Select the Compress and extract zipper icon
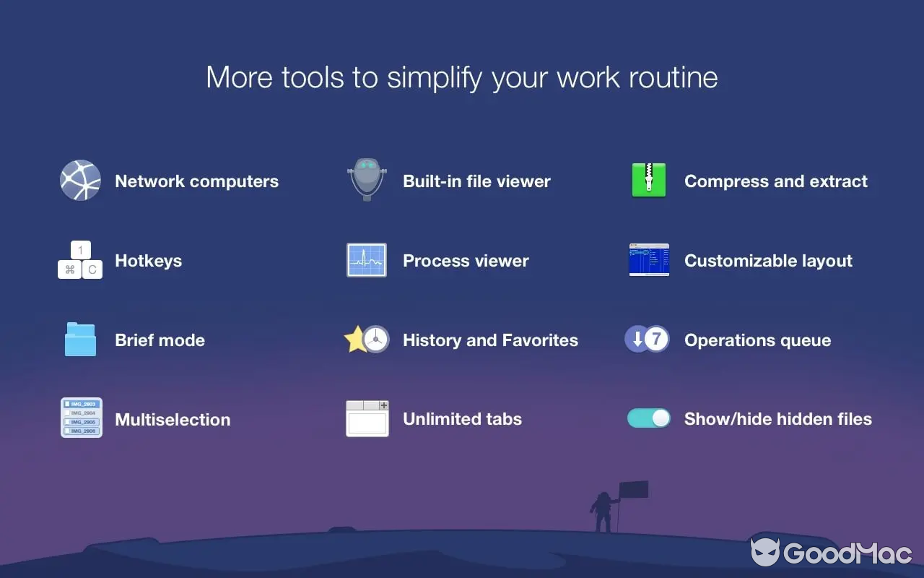The height and width of the screenshot is (578, 924). click(x=648, y=181)
